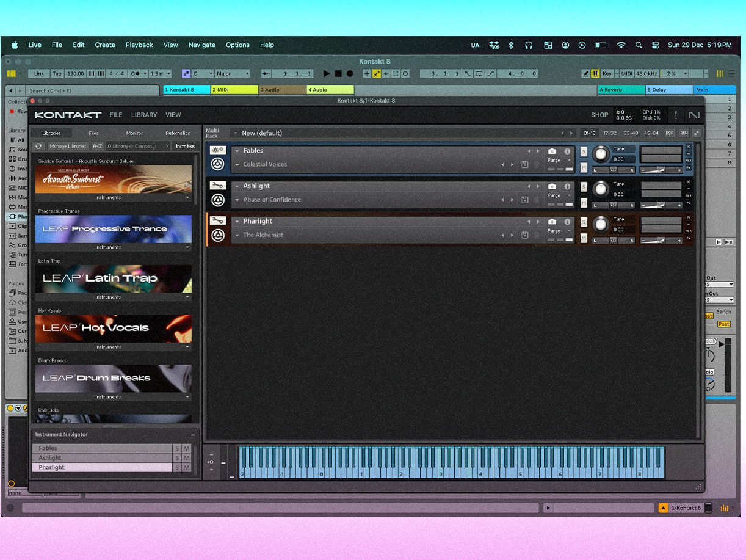This screenshot has height=560, width=746.
Task: Click the KSP button in rack header
Action: [670, 133]
